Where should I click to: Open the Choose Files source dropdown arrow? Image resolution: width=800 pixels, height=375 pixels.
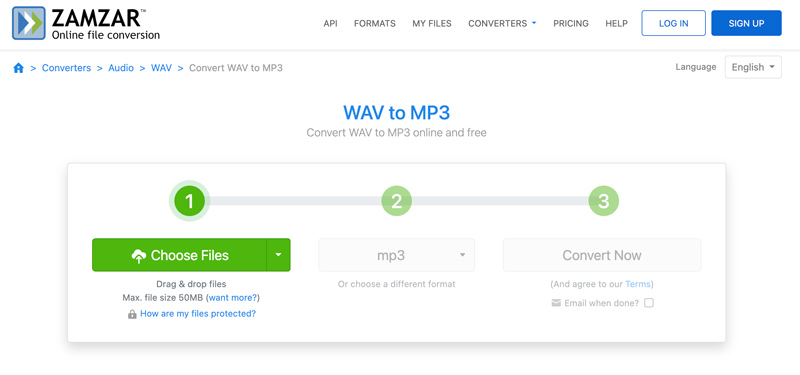tap(279, 255)
